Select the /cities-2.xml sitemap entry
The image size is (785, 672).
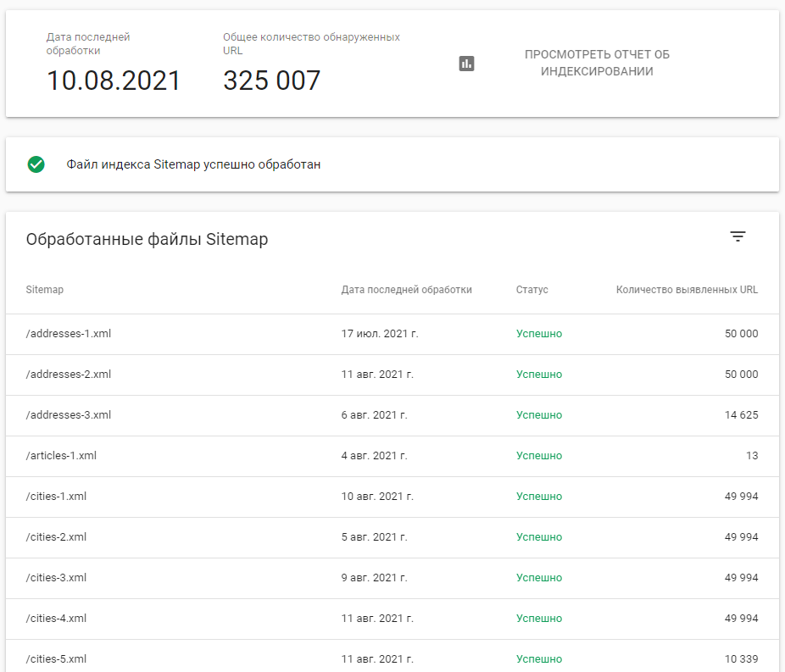56,537
